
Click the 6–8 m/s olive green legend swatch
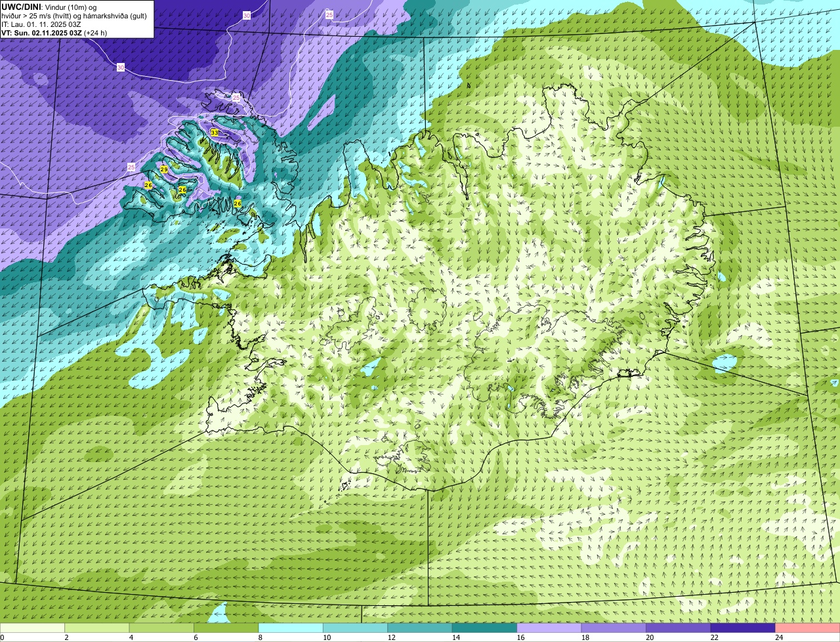[226, 628]
